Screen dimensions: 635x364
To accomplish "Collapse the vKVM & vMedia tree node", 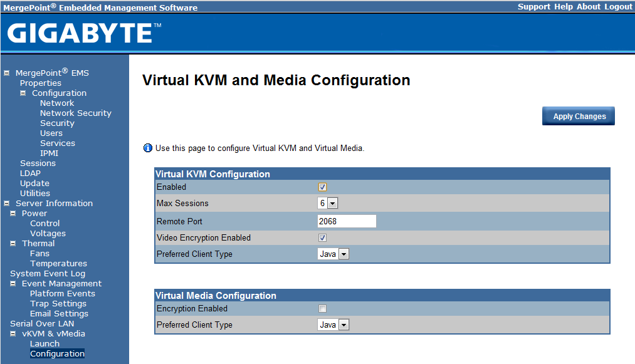I will 13,334.
